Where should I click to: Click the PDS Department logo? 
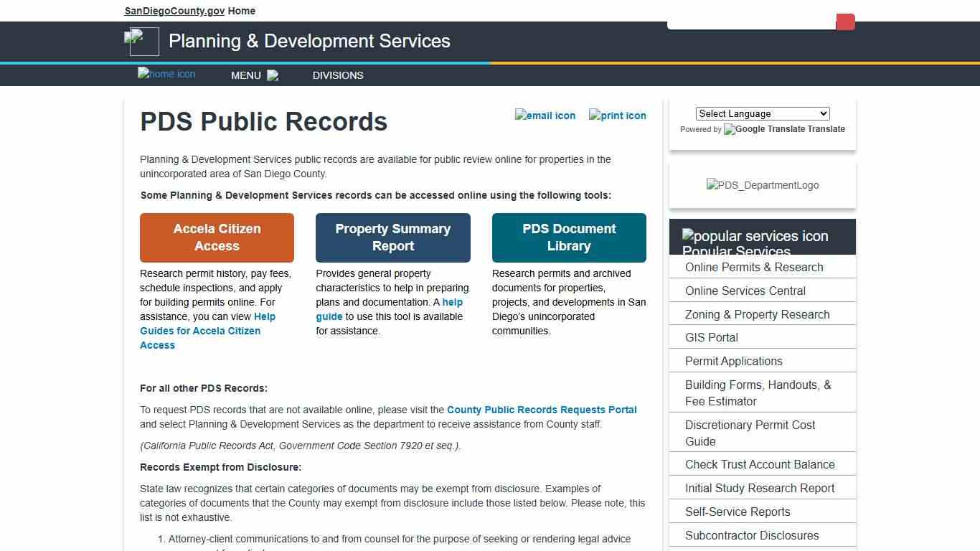(x=762, y=184)
